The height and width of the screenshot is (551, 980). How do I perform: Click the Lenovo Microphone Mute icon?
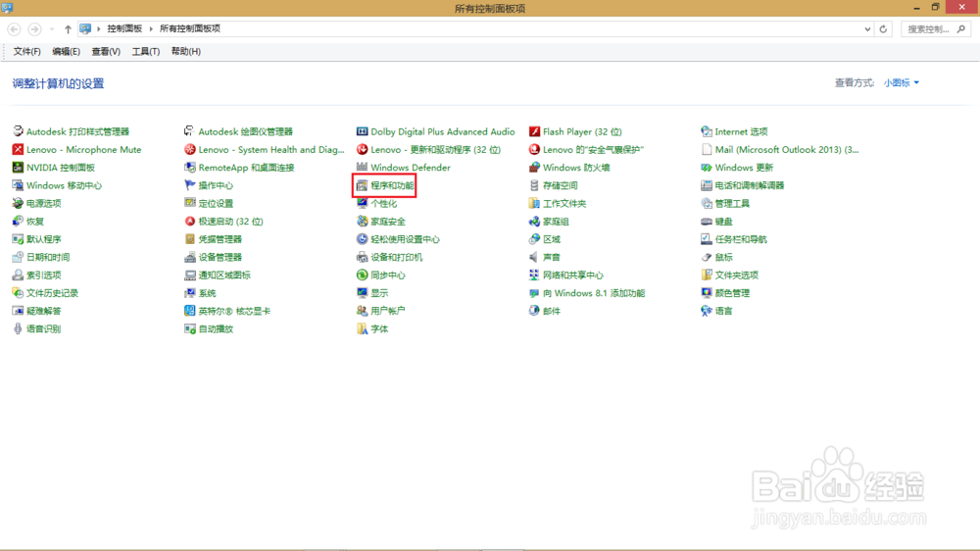coord(18,149)
